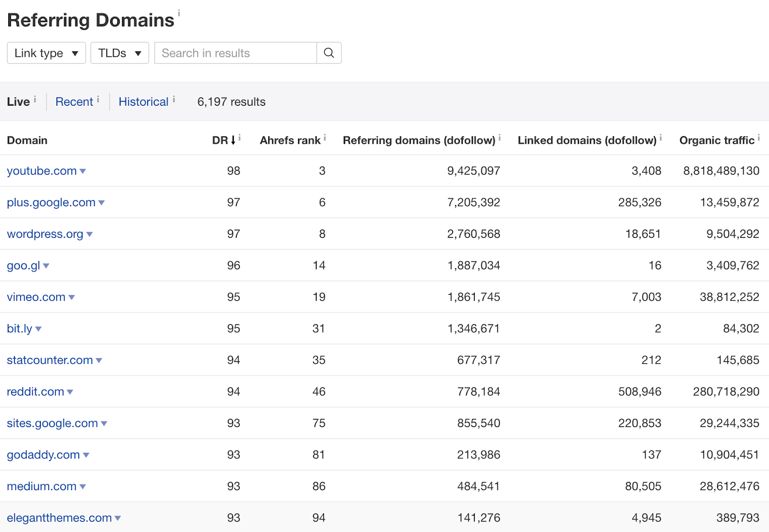Image resolution: width=769 pixels, height=532 pixels.
Task: Click info icon beside Live tab
Action: point(35,99)
